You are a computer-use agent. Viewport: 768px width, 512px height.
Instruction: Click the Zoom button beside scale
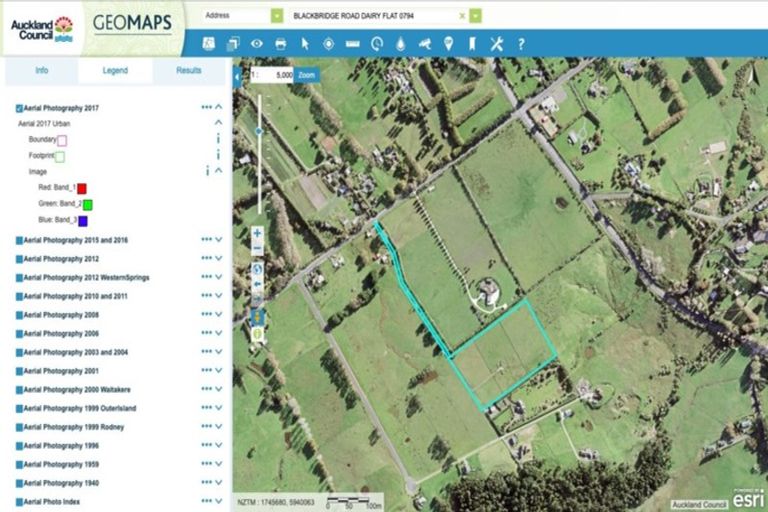coord(306,75)
